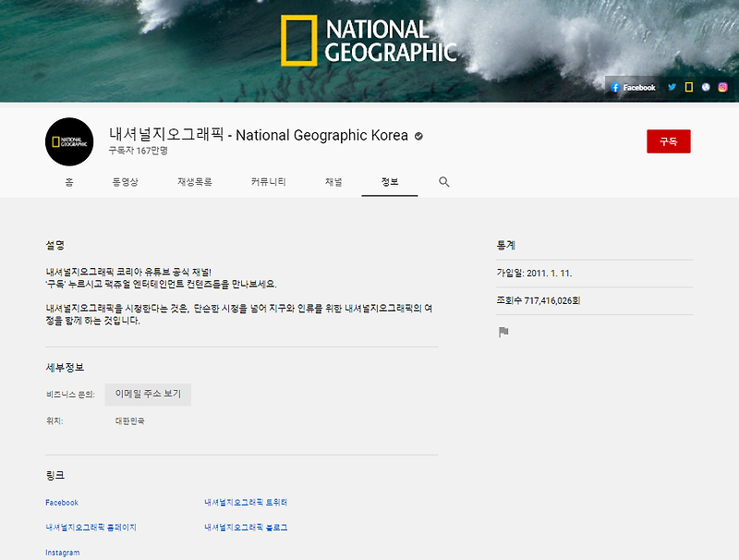Open the 커뮤니티 tab
739x560 pixels.
[268, 182]
